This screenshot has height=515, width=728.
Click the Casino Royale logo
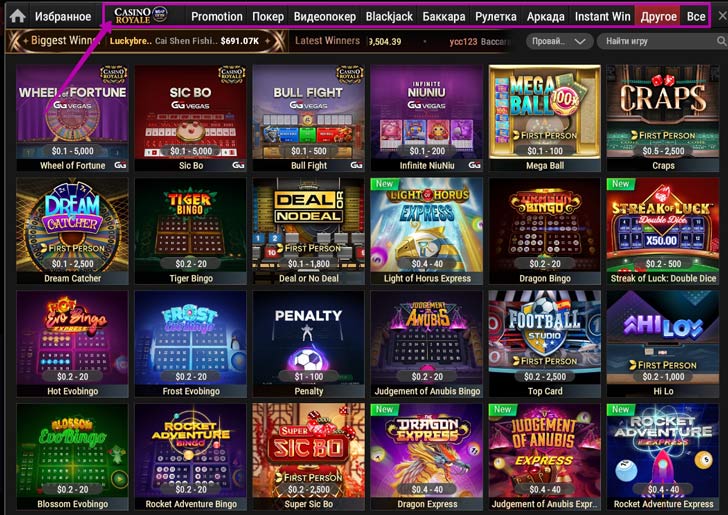(140, 16)
